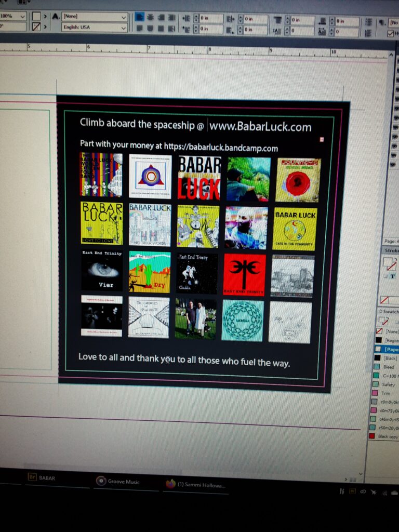Click the space before '0 in' field
This screenshot has width=399, height=532.
[302, 20]
